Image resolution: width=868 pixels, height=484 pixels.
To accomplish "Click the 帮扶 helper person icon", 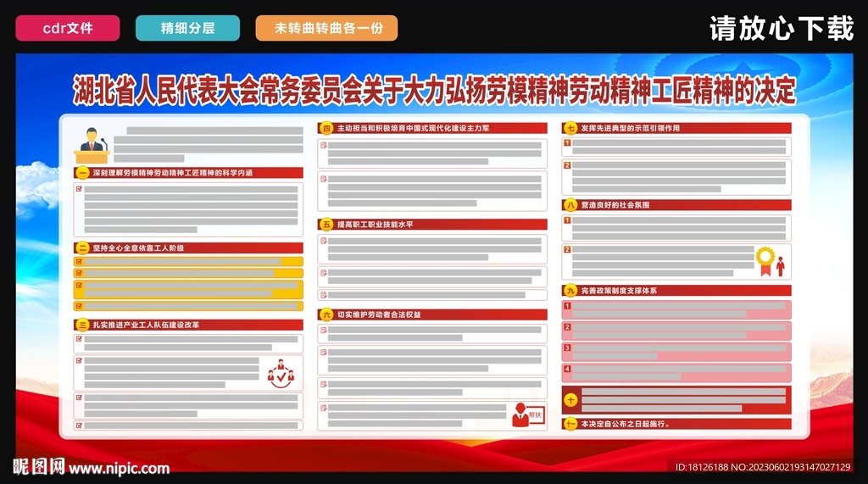I will 527,414.
